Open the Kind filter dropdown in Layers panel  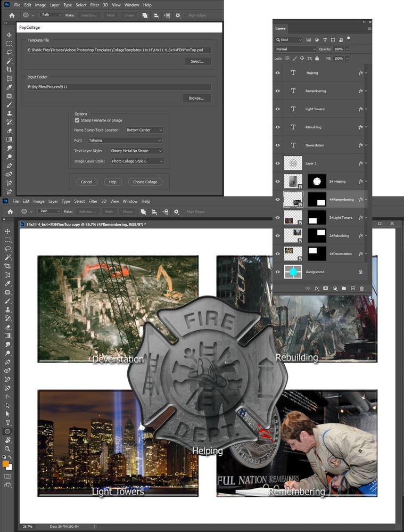pyautogui.click(x=289, y=40)
